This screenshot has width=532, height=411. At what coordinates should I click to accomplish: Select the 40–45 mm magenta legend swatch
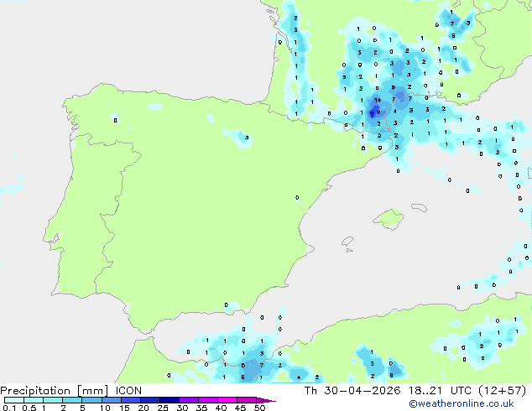[x=227, y=400]
